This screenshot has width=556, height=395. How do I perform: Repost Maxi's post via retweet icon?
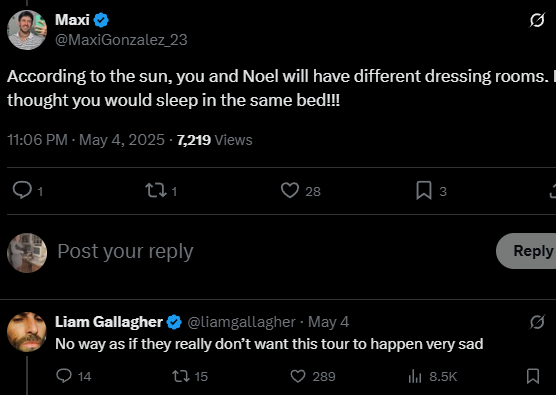click(156, 190)
